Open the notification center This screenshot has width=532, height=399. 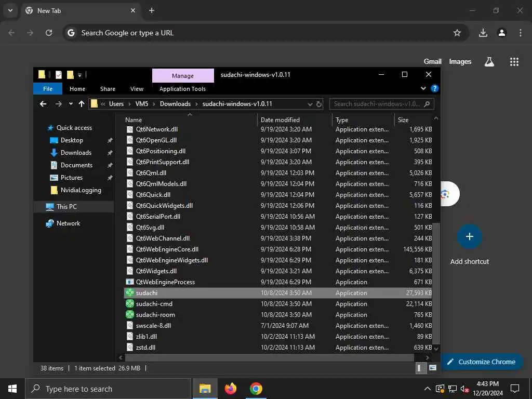[x=515, y=389]
